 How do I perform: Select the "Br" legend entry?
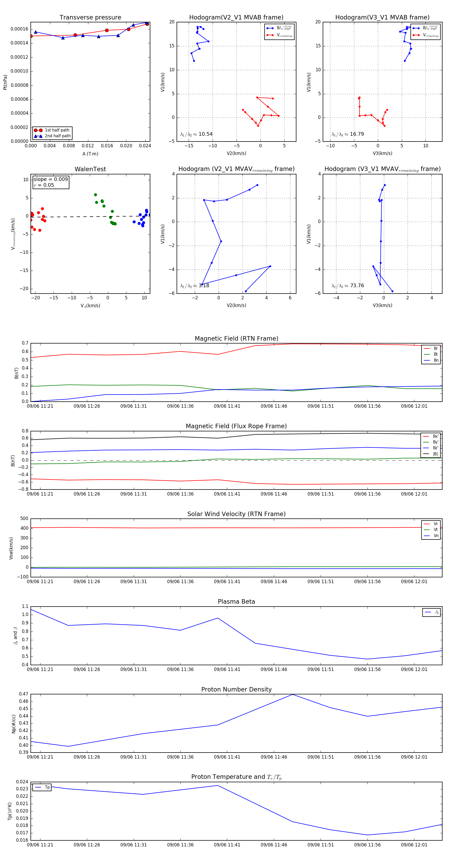coord(431,349)
